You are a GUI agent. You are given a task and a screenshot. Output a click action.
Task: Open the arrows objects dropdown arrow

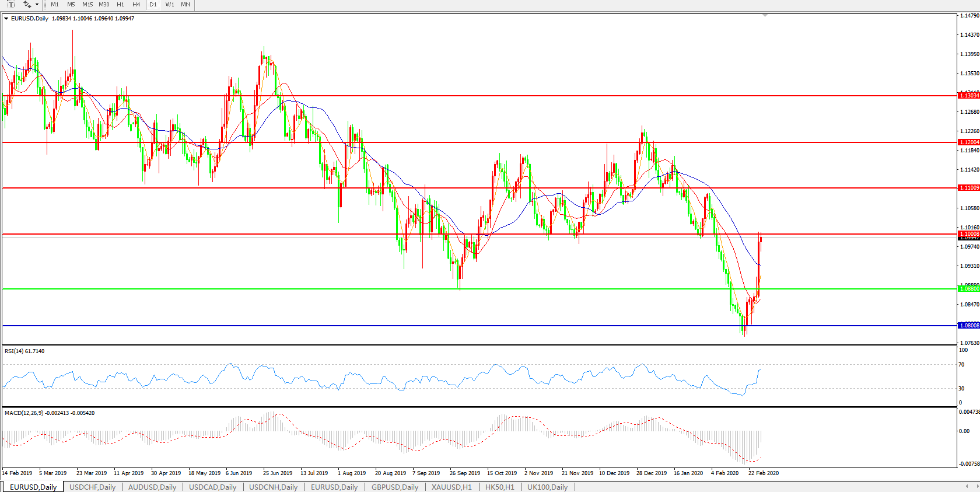pos(37,5)
